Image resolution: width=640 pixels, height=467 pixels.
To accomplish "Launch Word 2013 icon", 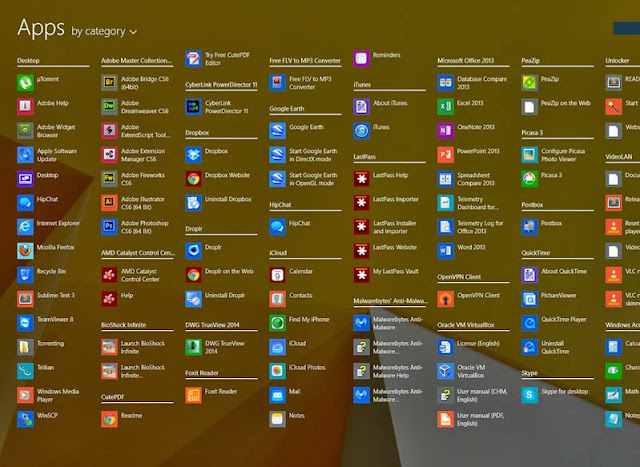I will [446, 251].
